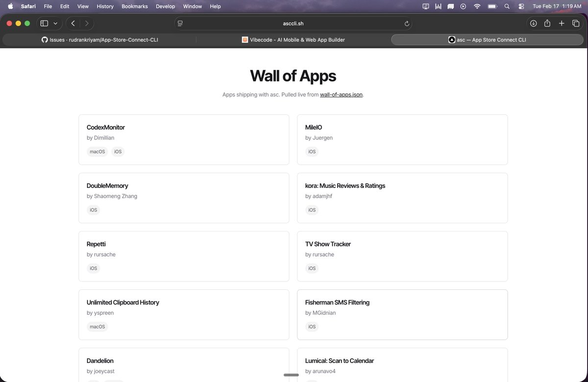Click the Wall of Apps heading
The width and height of the screenshot is (588, 382).
click(293, 76)
